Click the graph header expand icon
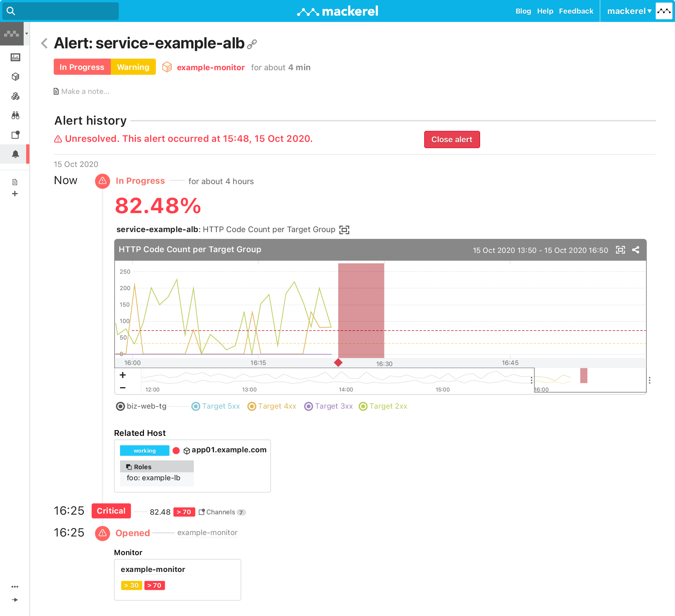Image resolution: width=675 pixels, height=616 pixels. coord(621,250)
